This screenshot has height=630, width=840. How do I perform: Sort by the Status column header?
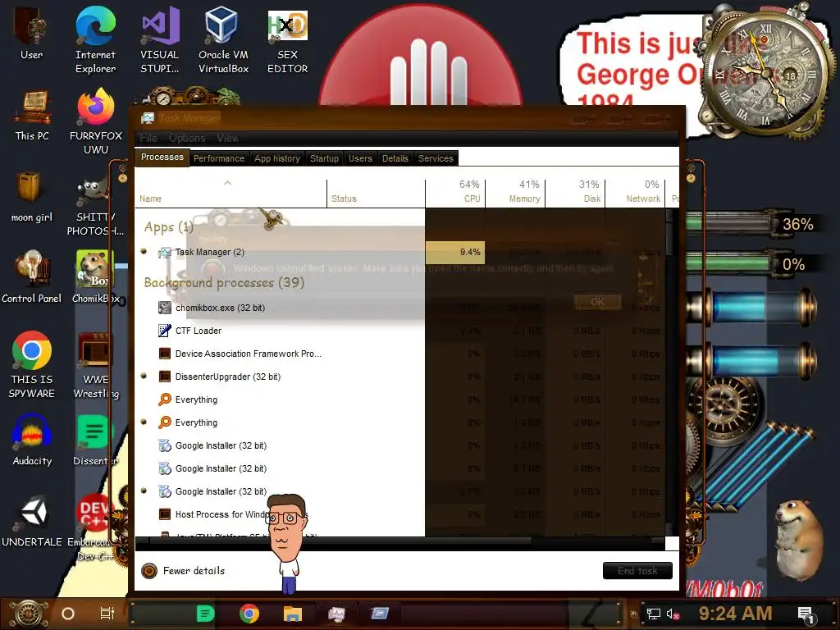click(376, 193)
